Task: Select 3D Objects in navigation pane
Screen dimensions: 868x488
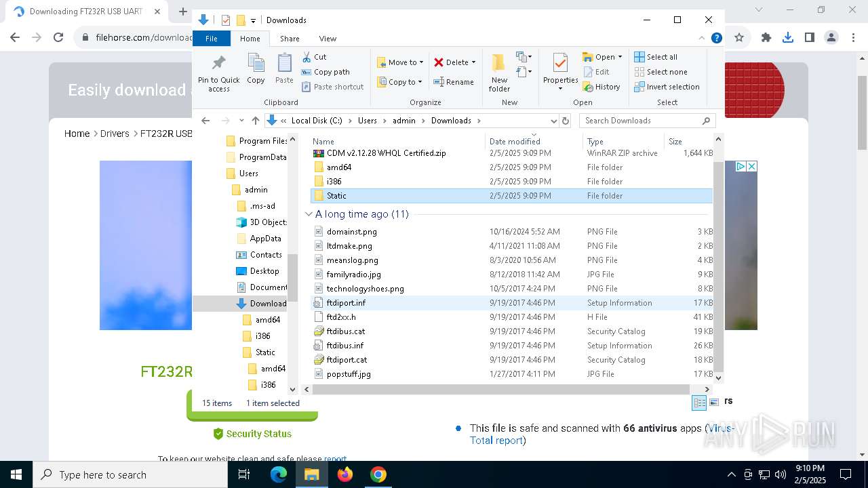Action: (x=261, y=222)
